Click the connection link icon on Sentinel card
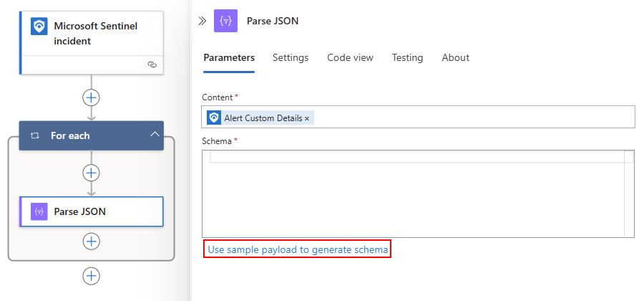The width and height of the screenshot is (644, 301). [152, 64]
